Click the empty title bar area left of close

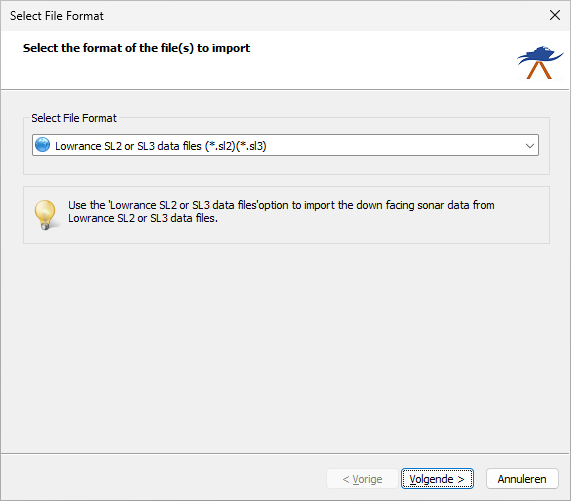(x=324, y=16)
